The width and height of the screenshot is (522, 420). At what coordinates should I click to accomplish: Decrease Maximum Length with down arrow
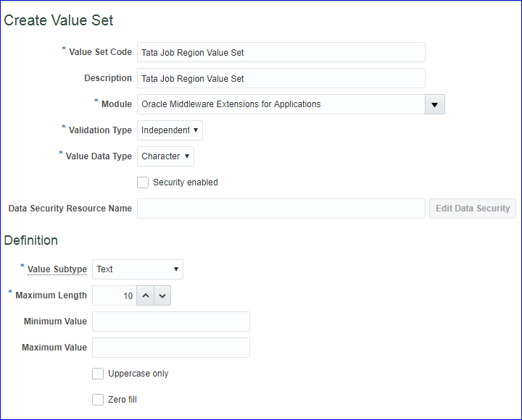pos(162,295)
